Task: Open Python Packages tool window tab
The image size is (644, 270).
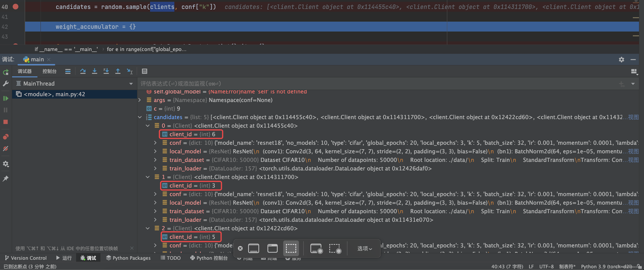Action: (128, 258)
